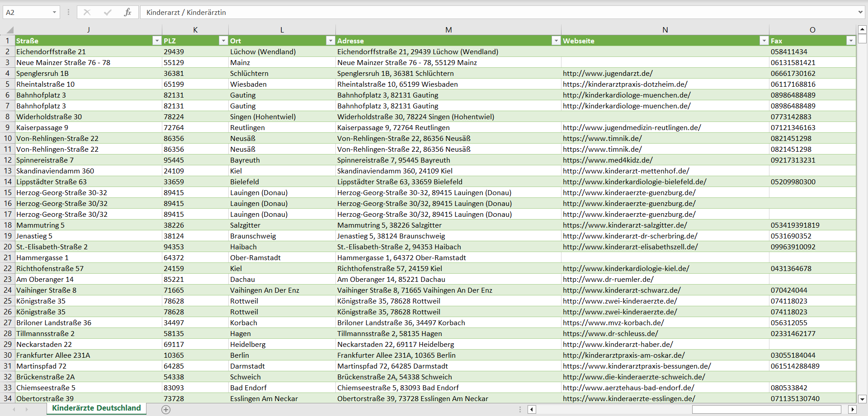The height and width of the screenshot is (416, 868).
Task: Open the PLZ column filter dropdown
Action: pyautogui.click(x=223, y=41)
